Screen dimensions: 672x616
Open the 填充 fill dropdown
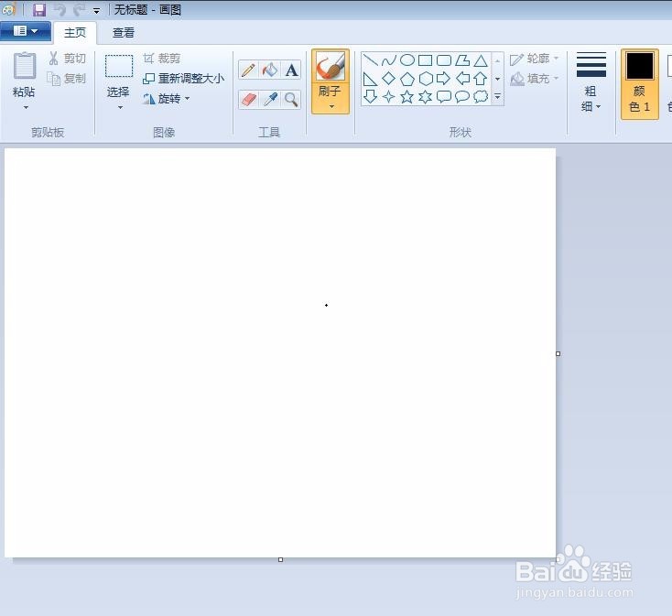coord(535,79)
